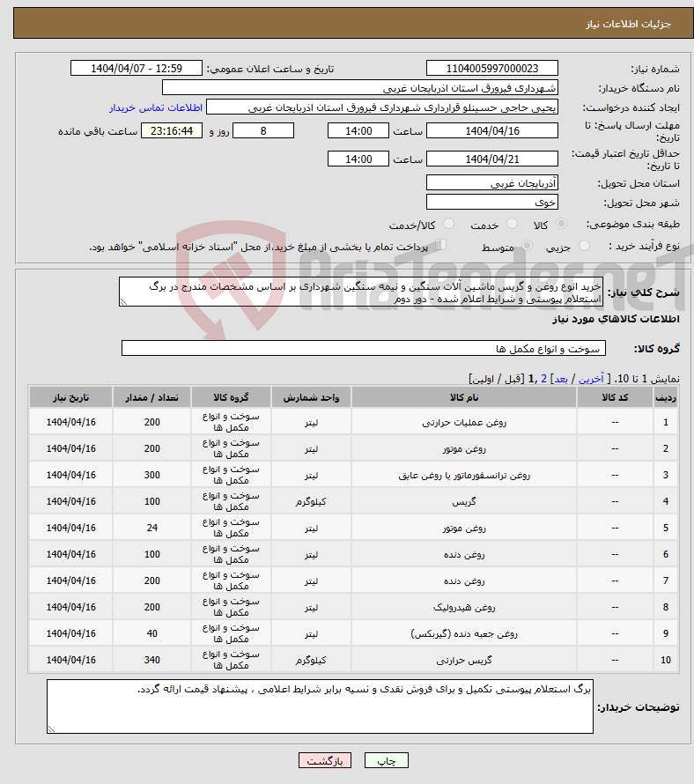The image size is (694, 784).
Task: Click quantity 40 in row 9
Action: (x=152, y=633)
